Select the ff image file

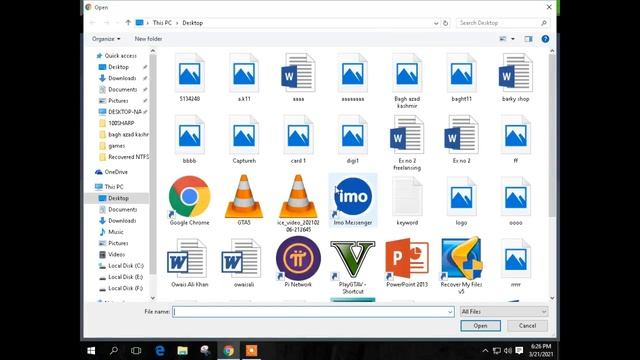coord(516,140)
